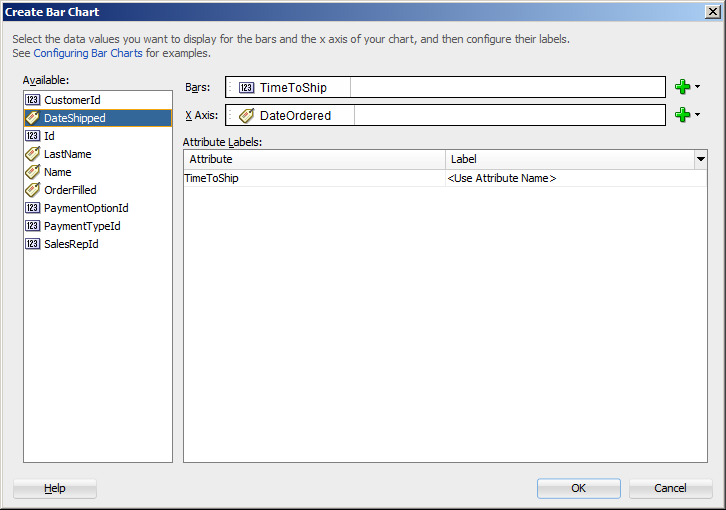Confirm the chart with OK
The height and width of the screenshot is (510, 726).
click(578, 488)
